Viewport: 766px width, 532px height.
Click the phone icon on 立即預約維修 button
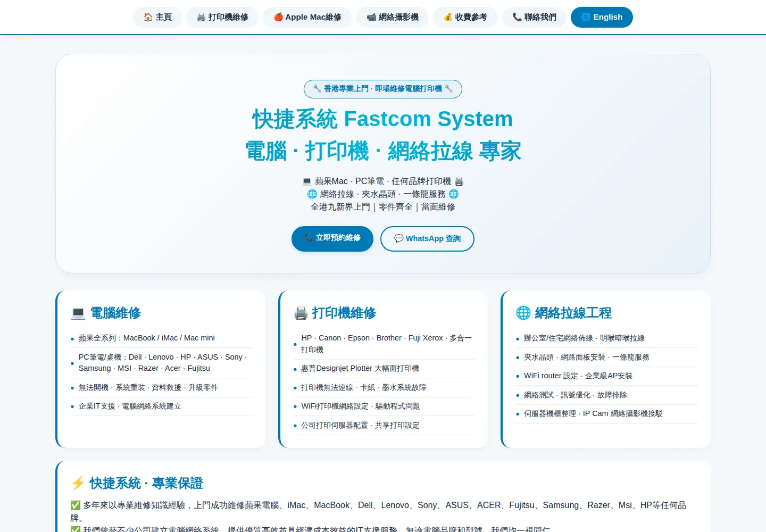pyautogui.click(x=309, y=238)
